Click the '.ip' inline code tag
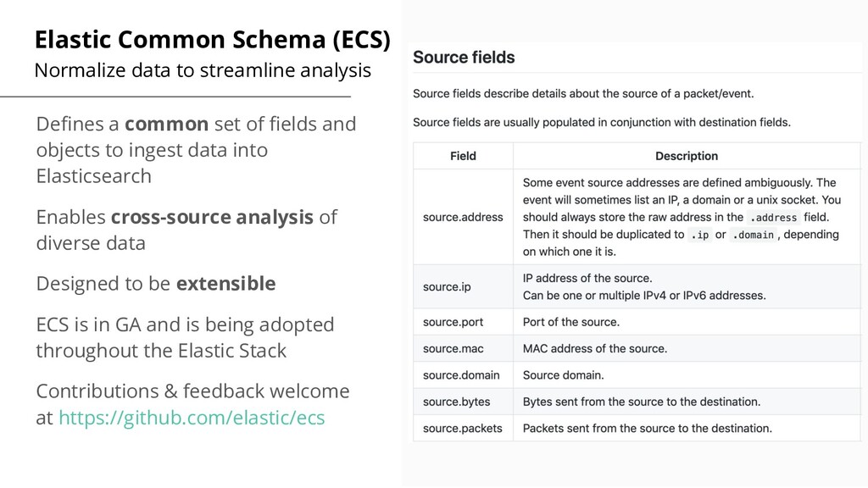This screenshot has height=488, width=868. [699, 235]
